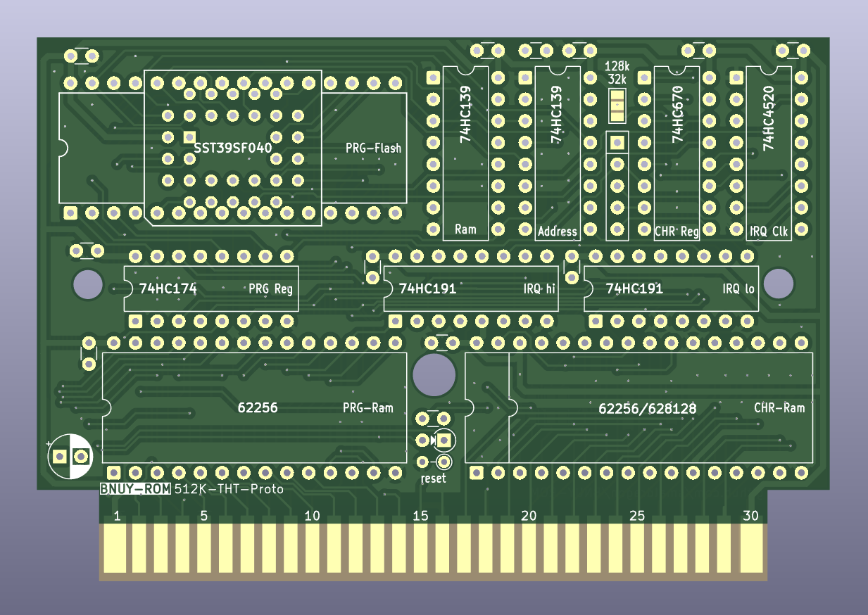The image size is (868, 615).
Task: Click edge connector number 5
Action: pyautogui.click(x=203, y=516)
